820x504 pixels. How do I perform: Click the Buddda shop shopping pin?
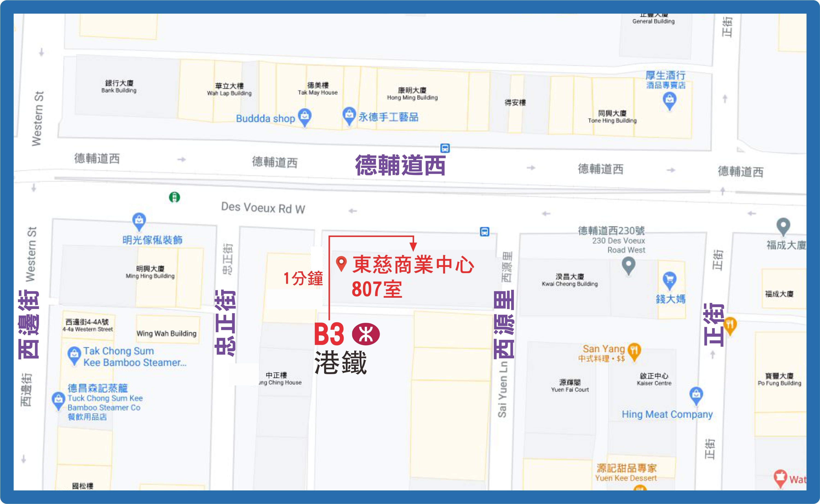coord(305,117)
